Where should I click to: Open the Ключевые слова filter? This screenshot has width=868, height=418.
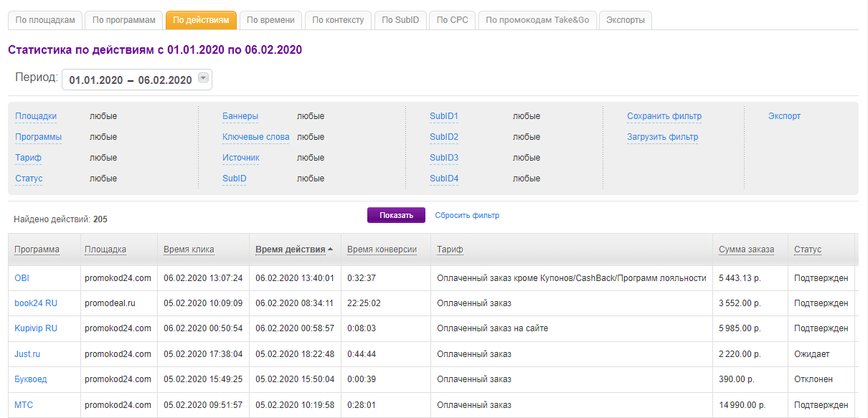tap(255, 137)
